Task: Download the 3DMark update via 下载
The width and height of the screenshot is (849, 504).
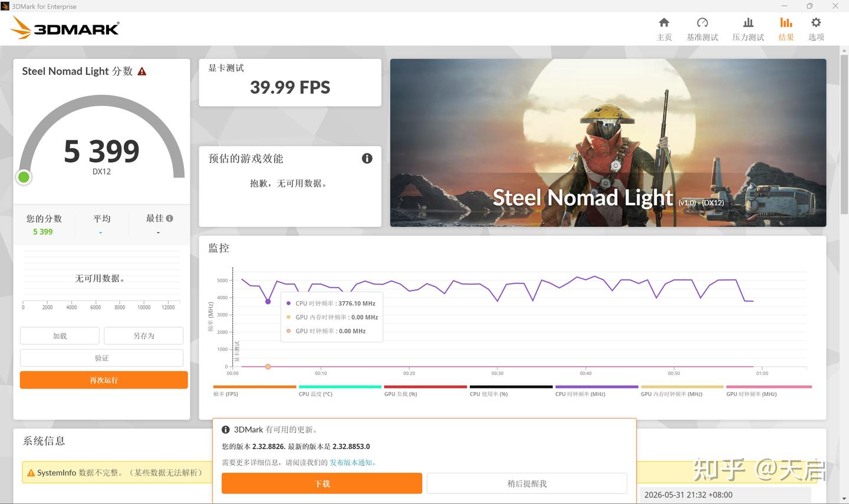Action: point(322,483)
